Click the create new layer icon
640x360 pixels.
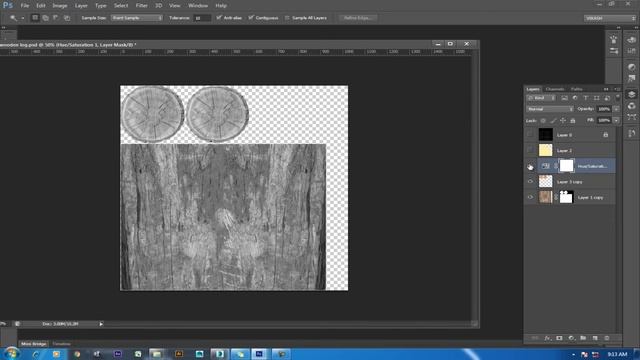tap(595, 338)
